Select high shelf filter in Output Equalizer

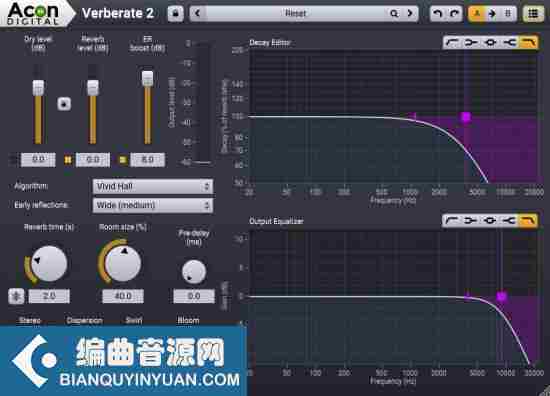click(509, 221)
